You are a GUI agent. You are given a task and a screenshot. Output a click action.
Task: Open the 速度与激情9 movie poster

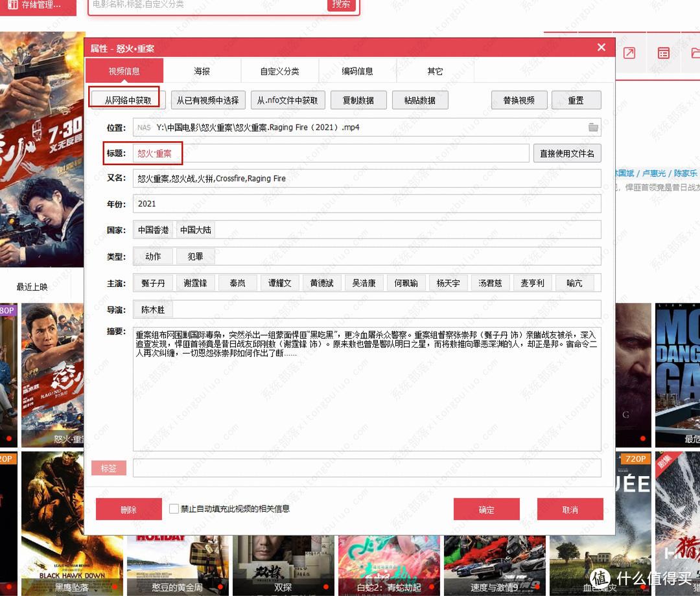495,565
